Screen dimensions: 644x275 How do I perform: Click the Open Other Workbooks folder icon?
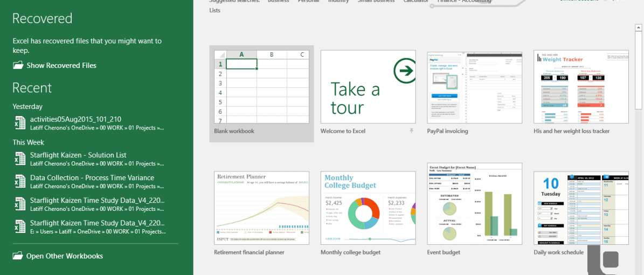[18, 256]
